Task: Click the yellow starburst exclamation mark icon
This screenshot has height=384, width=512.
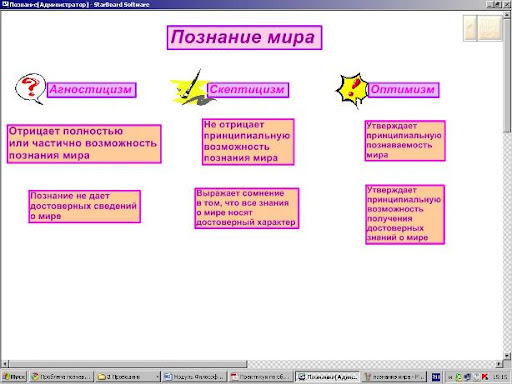Action: coord(352,89)
